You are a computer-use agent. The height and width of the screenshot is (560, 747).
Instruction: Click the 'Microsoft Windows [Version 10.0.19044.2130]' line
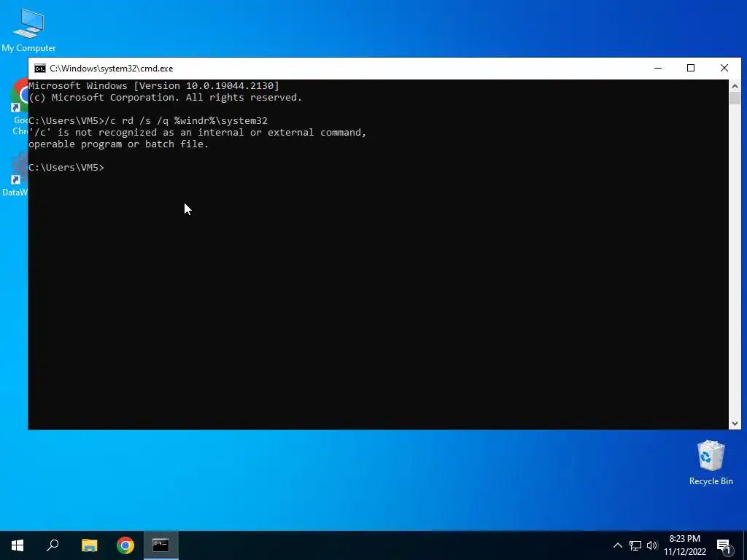154,86
